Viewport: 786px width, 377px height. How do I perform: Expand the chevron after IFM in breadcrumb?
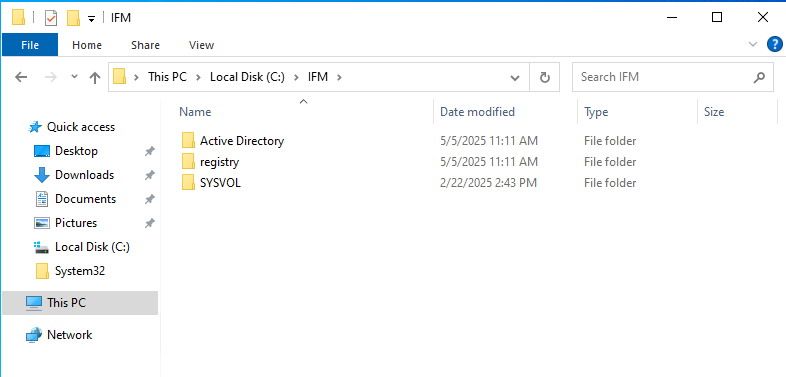[339, 77]
